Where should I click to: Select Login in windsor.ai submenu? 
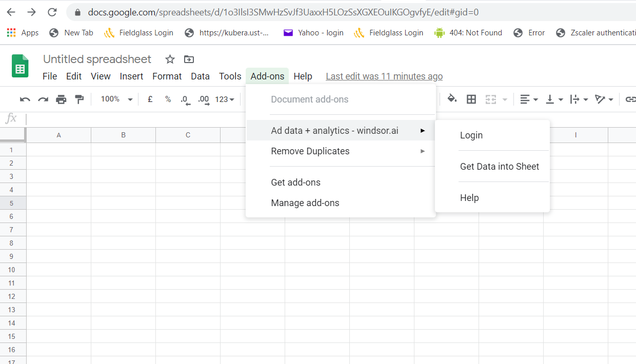(x=471, y=135)
